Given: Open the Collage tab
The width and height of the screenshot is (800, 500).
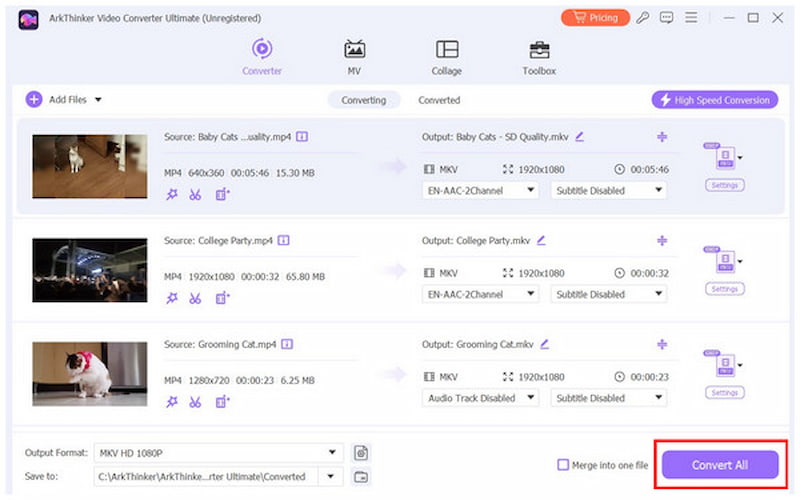Looking at the screenshot, I should [x=447, y=57].
